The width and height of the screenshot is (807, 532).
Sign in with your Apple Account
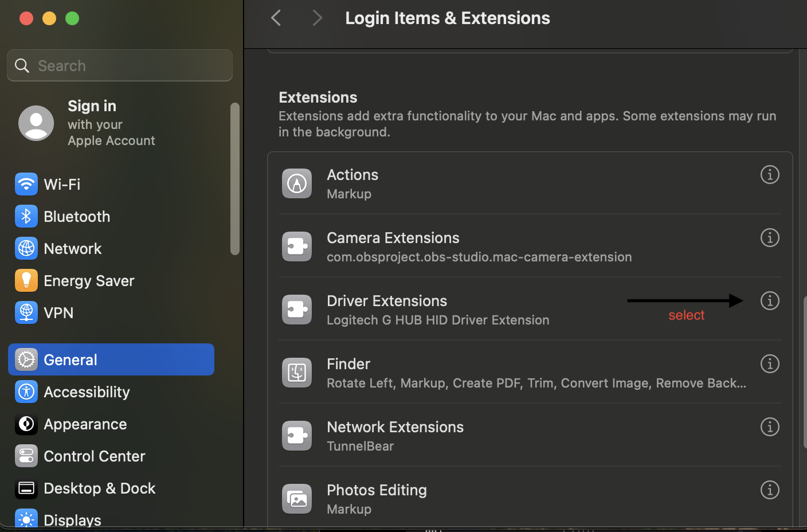pos(92,123)
